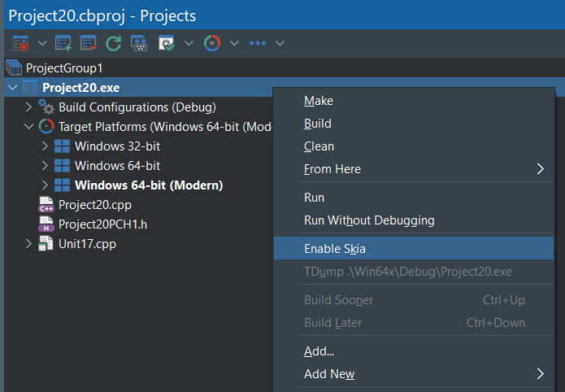Select ProjectGroup1 root node
565x392 pixels.
[x=64, y=68]
